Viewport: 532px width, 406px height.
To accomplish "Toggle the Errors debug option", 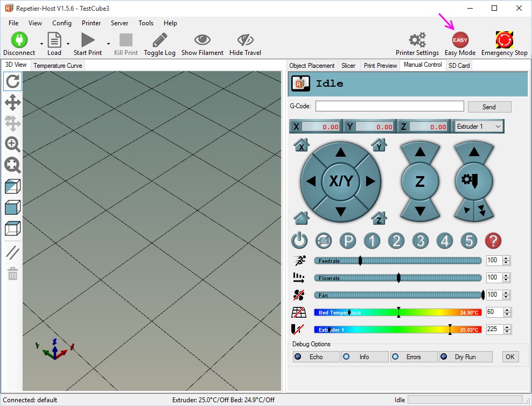I will 414,356.
